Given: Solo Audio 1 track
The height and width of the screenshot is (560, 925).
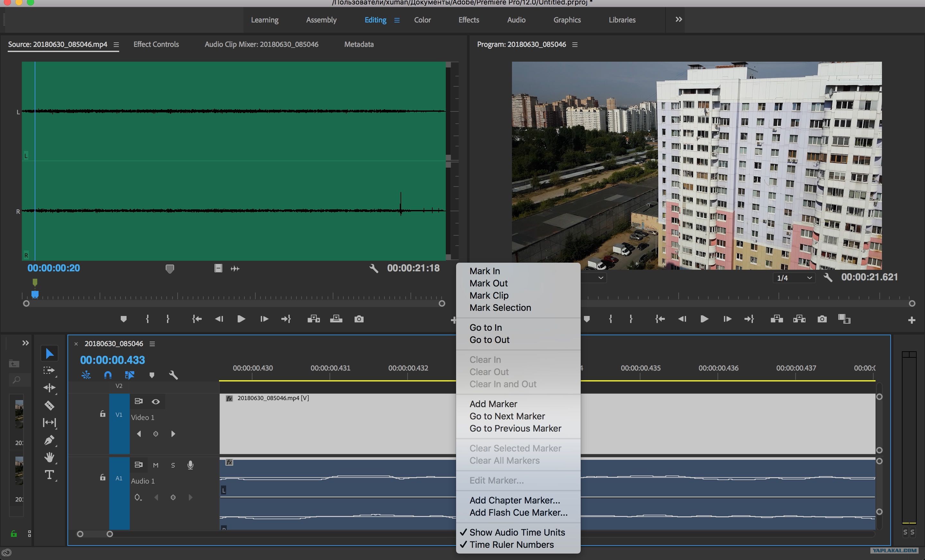Looking at the screenshot, I should (x=173, y=465).
